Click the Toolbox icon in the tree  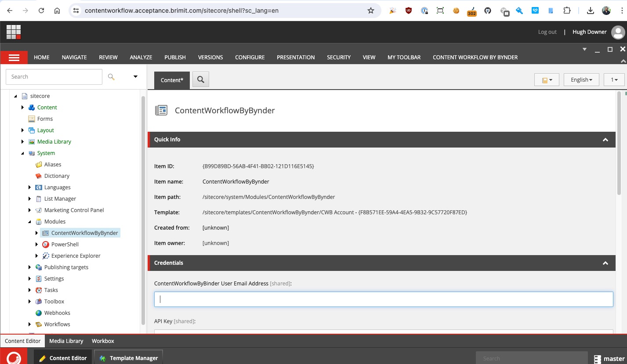pos(39,302)
